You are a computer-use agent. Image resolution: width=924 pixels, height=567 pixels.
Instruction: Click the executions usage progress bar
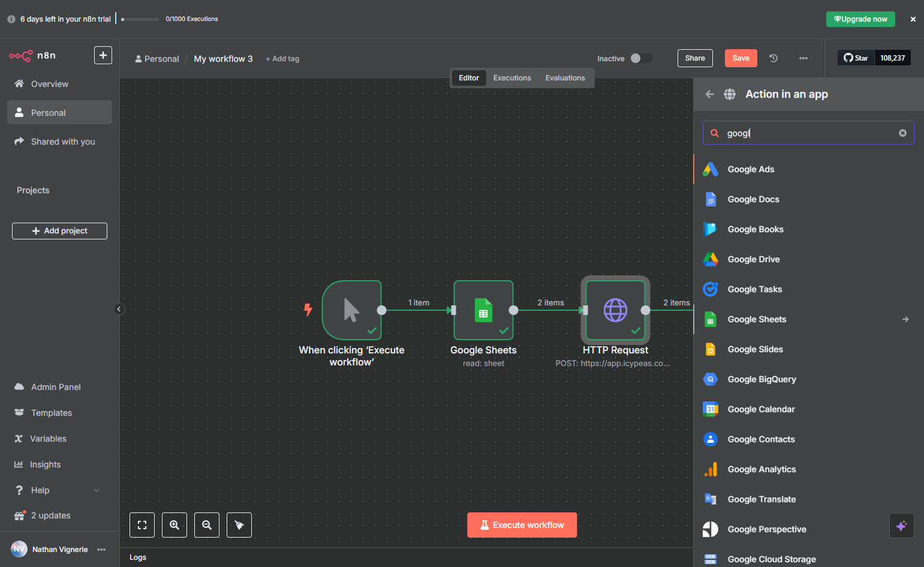coord(140,19)
